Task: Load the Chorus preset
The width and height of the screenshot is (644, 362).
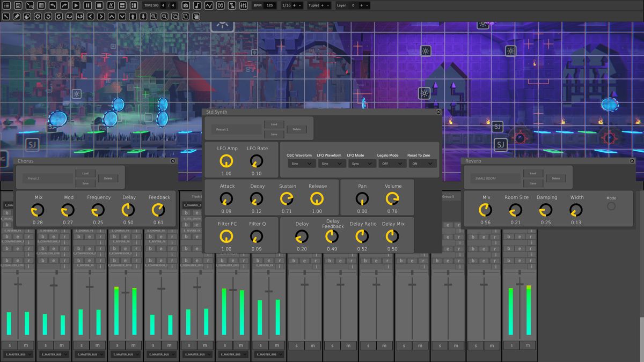Action: 86,173
